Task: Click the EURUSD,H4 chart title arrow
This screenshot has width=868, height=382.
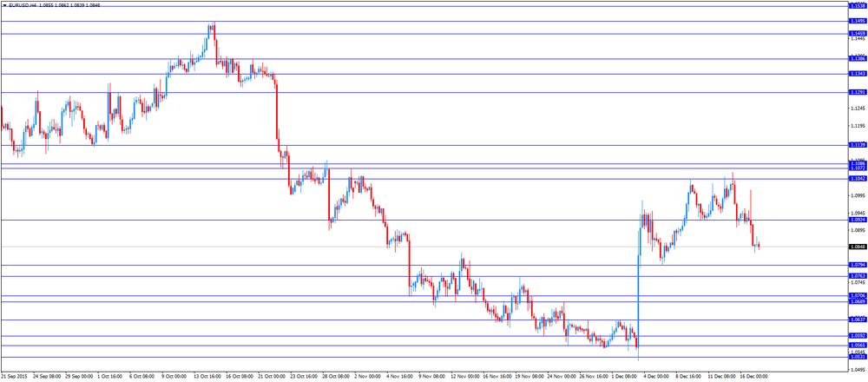Action: [3, 4]
